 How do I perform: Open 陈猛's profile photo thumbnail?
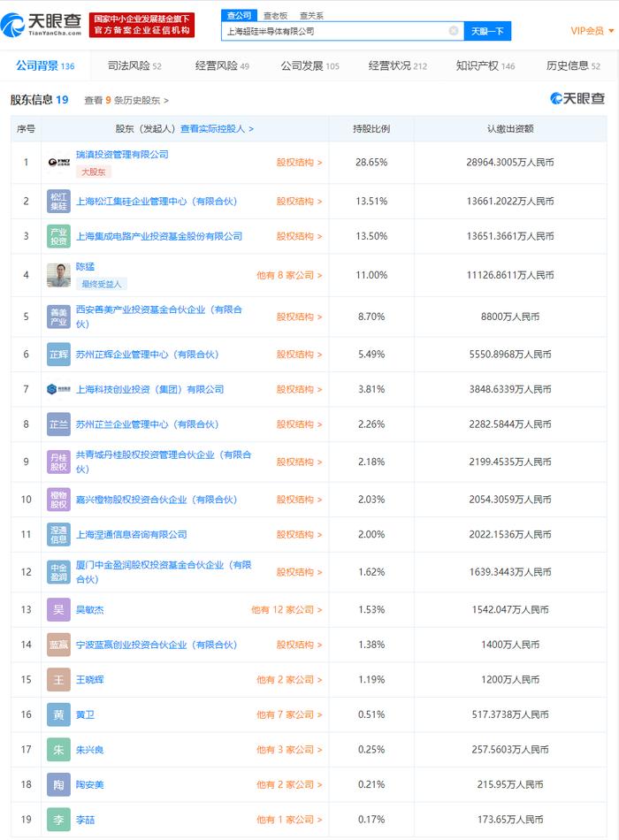pos(58,275)
